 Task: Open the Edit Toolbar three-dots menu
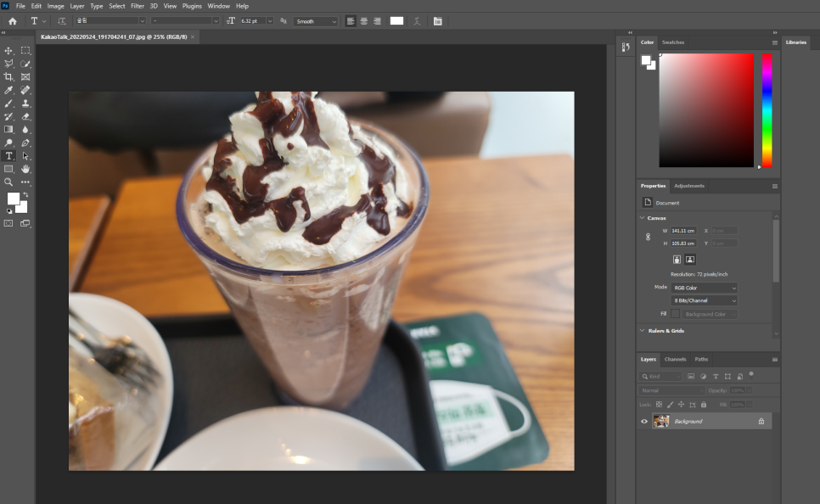[25, 182]
